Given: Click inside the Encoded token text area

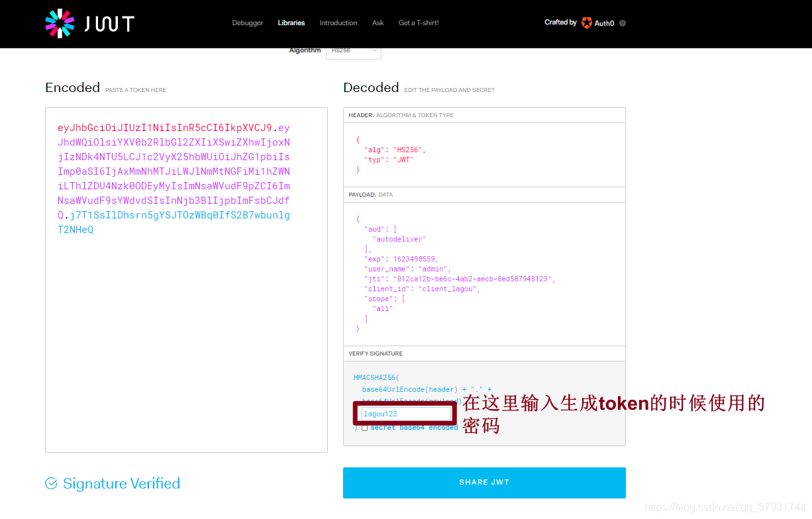Looking at the screenshot, I should tap(186, 280).
